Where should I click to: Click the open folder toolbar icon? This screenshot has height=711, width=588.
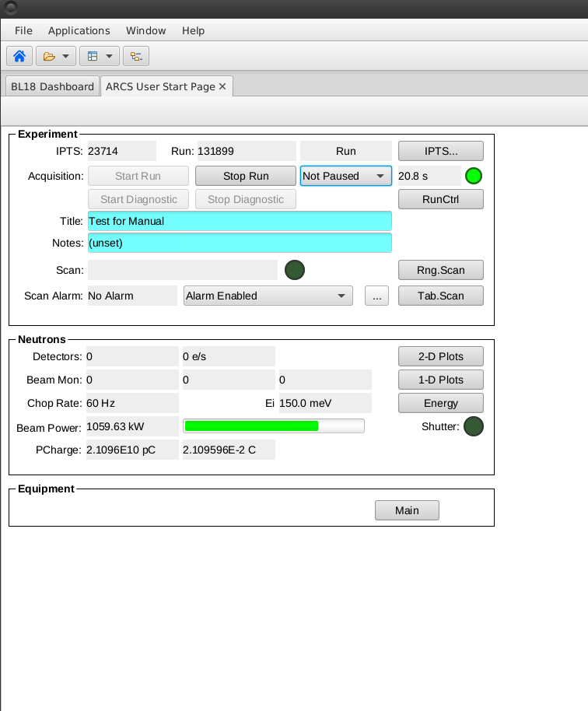(50, 56)
